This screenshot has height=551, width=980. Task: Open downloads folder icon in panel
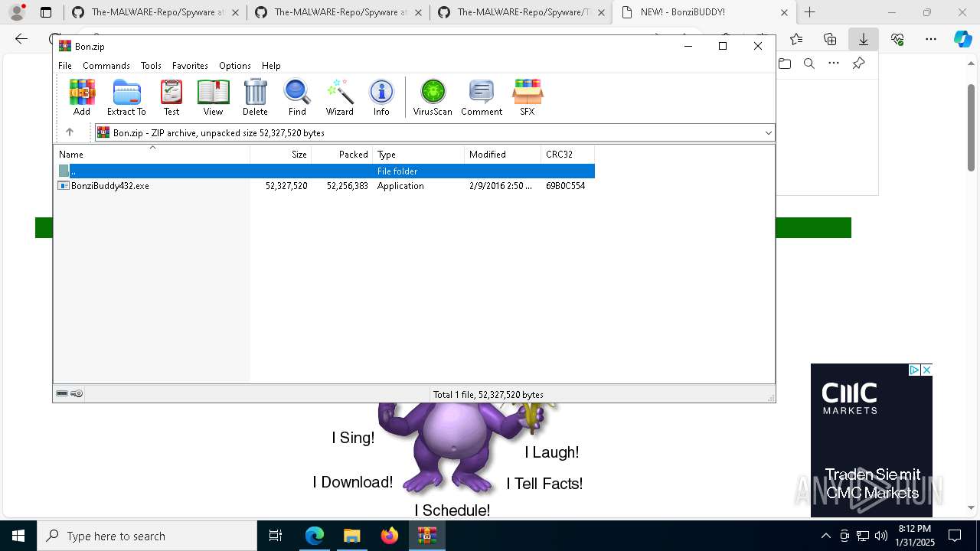coord(785,64)
